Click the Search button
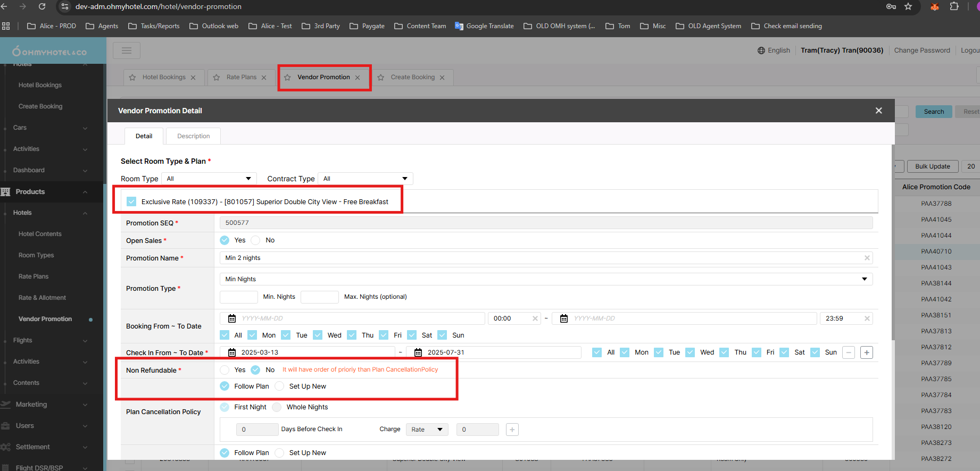Screen dimensions: 980x471 (934, 112)
